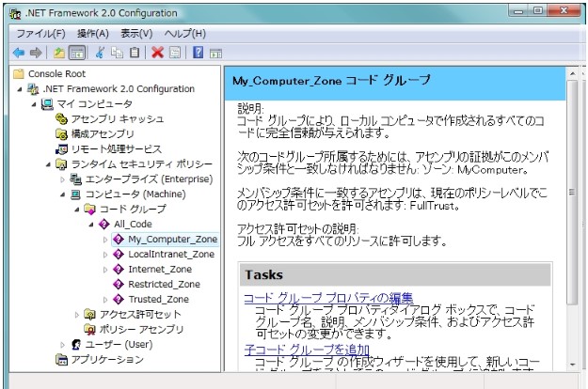Click the Show/Hide action pane icon
Screen dimensions: 588x389
pos(215,54)
